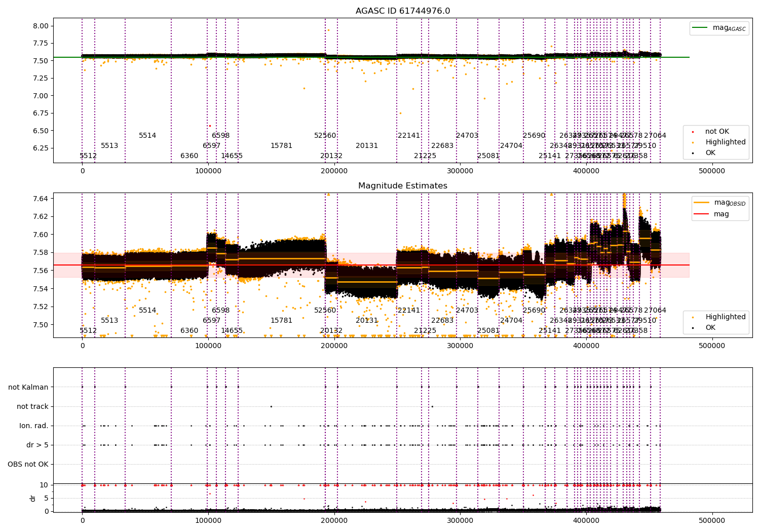Click OBSID label 6360 in the AGASC ID plot
Screen dimensions: 760x532
[189, 156]
